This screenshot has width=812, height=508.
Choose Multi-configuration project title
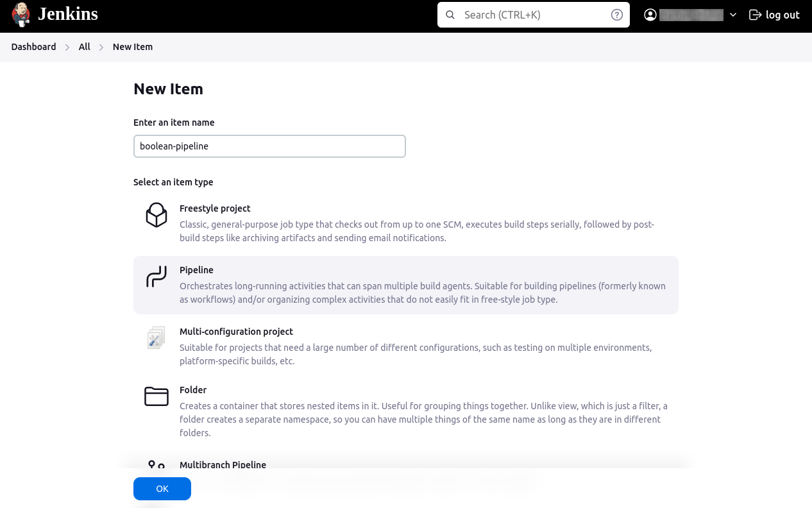pyautogui.click(x=236, y=332)
